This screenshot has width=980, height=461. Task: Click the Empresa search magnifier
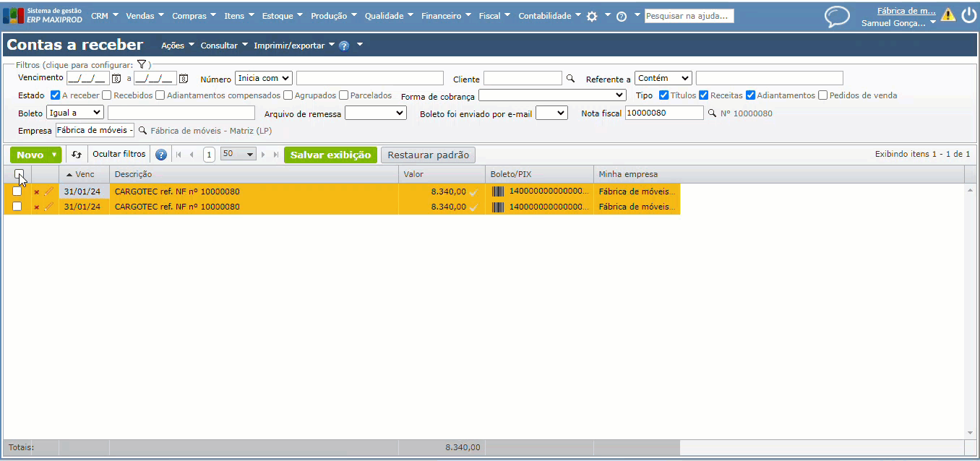click(142, 131)
